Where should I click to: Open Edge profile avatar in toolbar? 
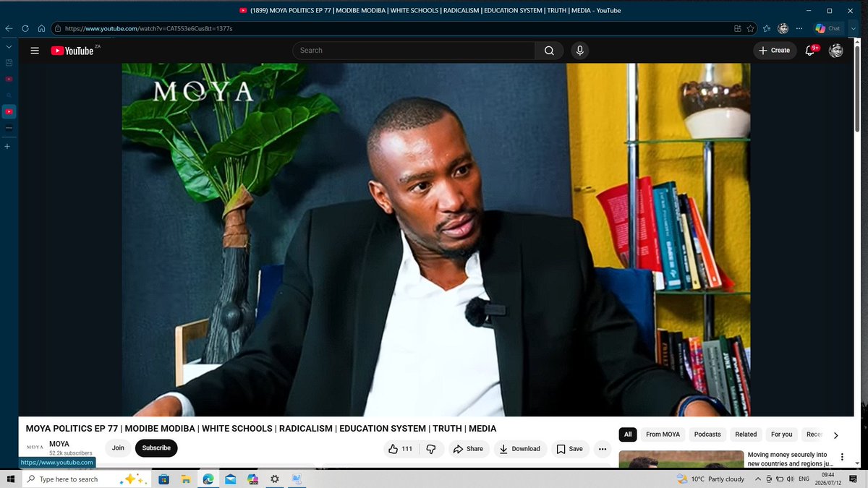click(783, 28)
